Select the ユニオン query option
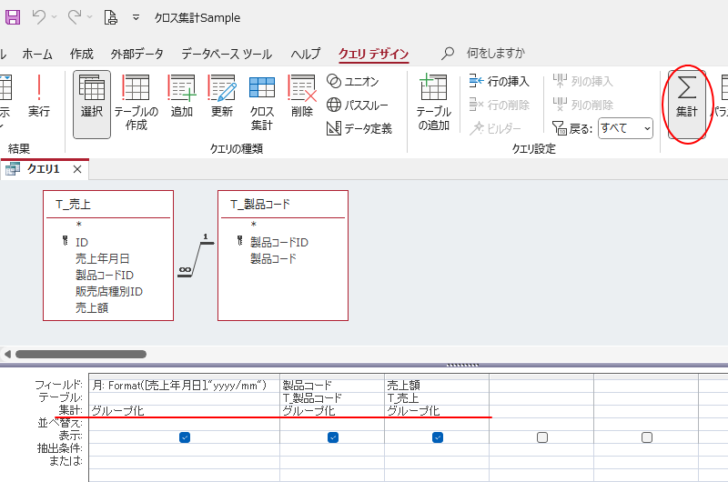Screen dimensions: 728x482 [x=353, y=81]
